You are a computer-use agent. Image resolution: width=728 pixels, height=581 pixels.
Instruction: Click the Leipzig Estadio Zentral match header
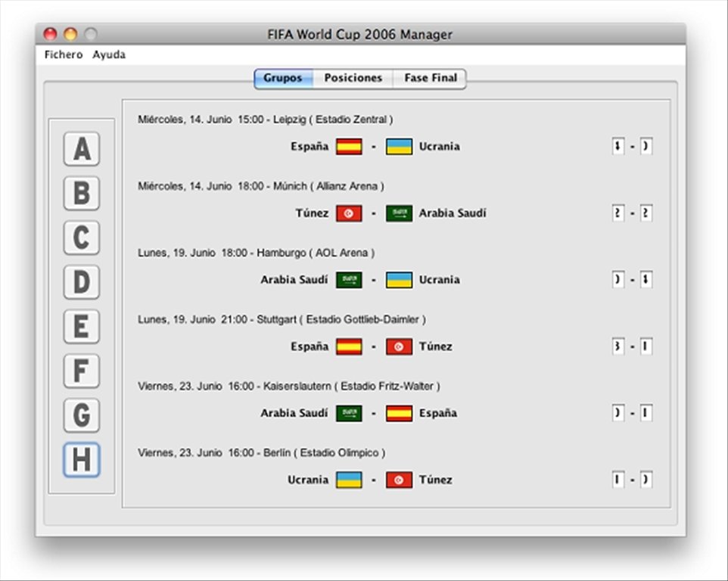pyautogui.click(x=265, y=120)
